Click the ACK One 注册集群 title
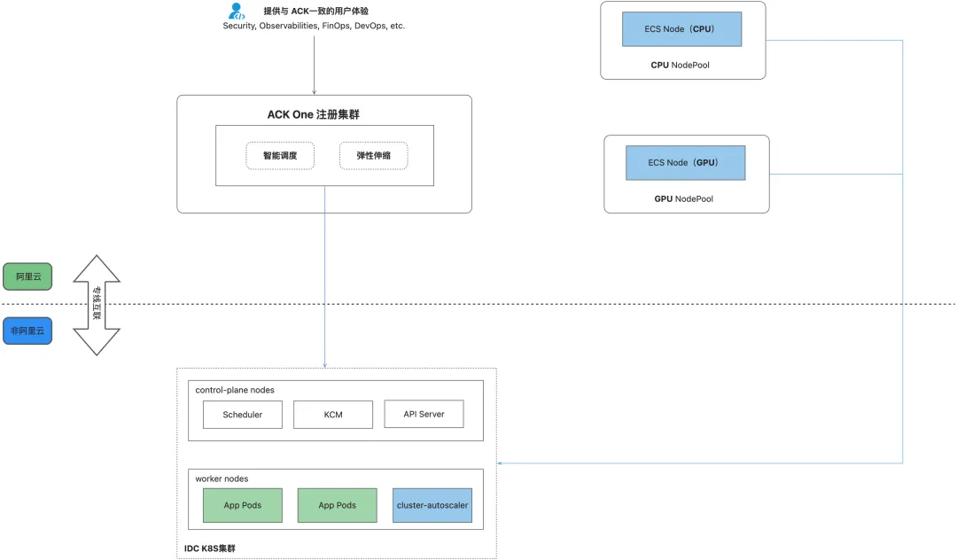Screen dimensions: 957x560 [x=313, y=114]
